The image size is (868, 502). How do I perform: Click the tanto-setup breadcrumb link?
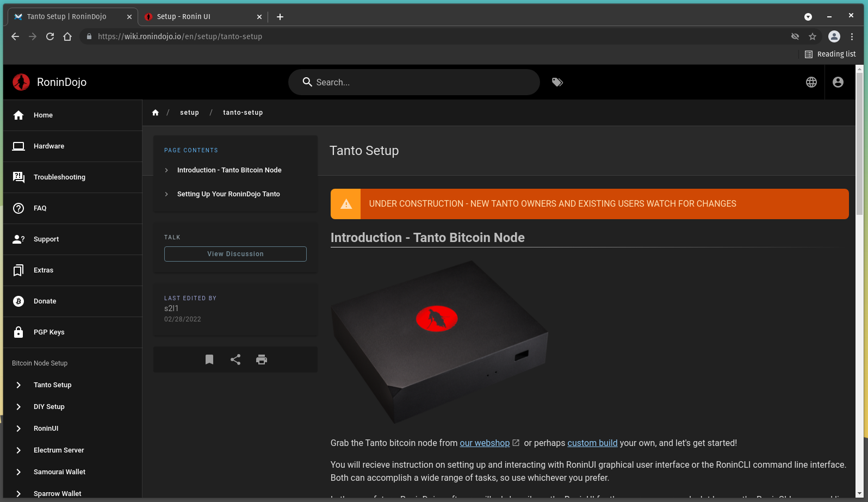pos(243,113)
